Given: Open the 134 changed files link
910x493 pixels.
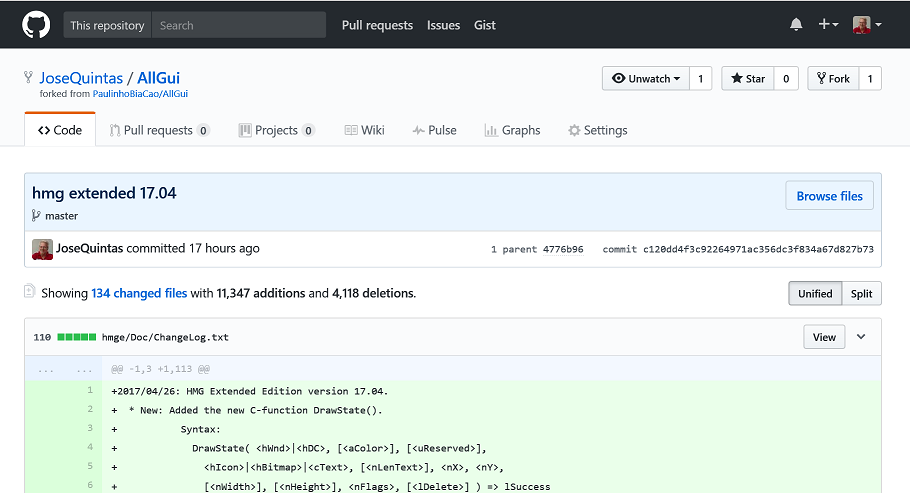Looking at the screenshot, I should pyautogui.click(x=139, y=293).
